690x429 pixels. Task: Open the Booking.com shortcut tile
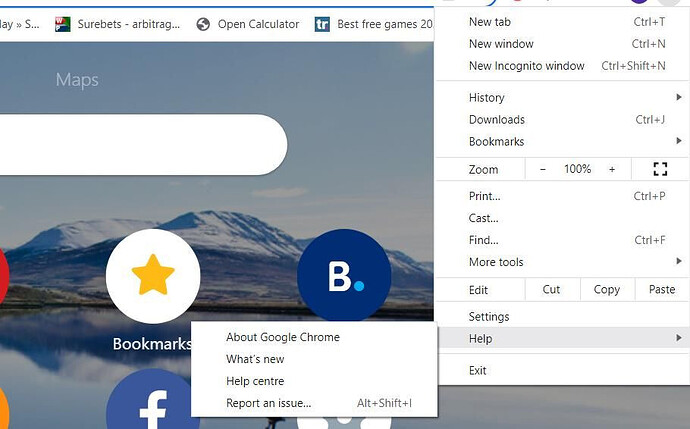[x=344, y=276]
